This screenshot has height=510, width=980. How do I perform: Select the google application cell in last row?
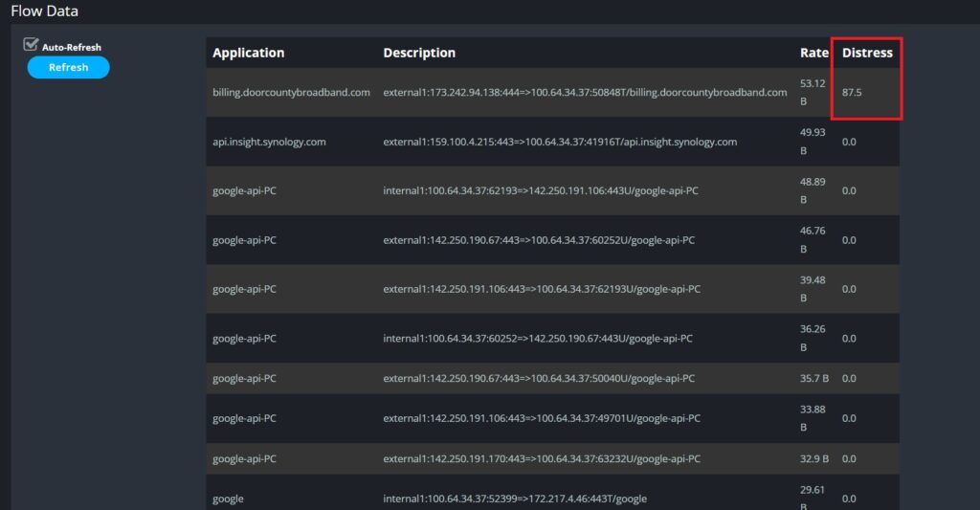228,499
